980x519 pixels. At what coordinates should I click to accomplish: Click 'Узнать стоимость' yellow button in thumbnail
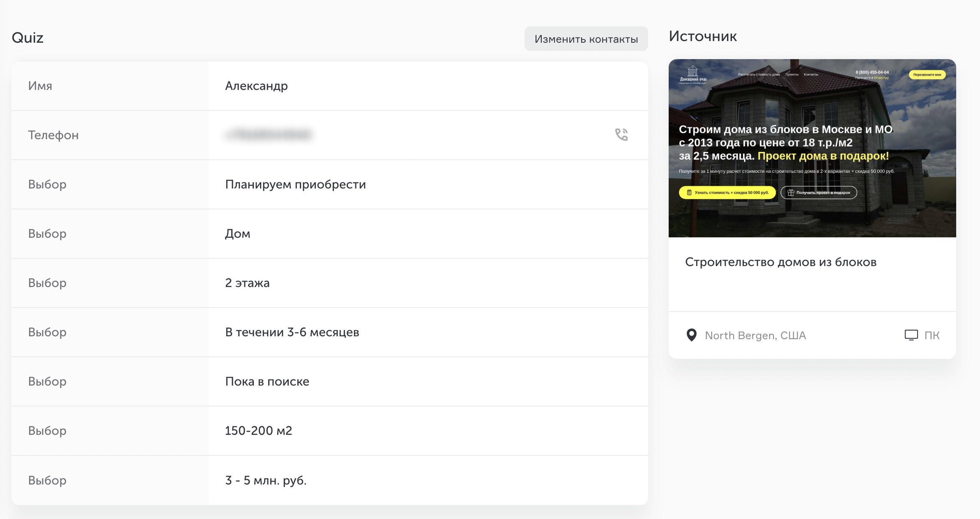[727, 193]
